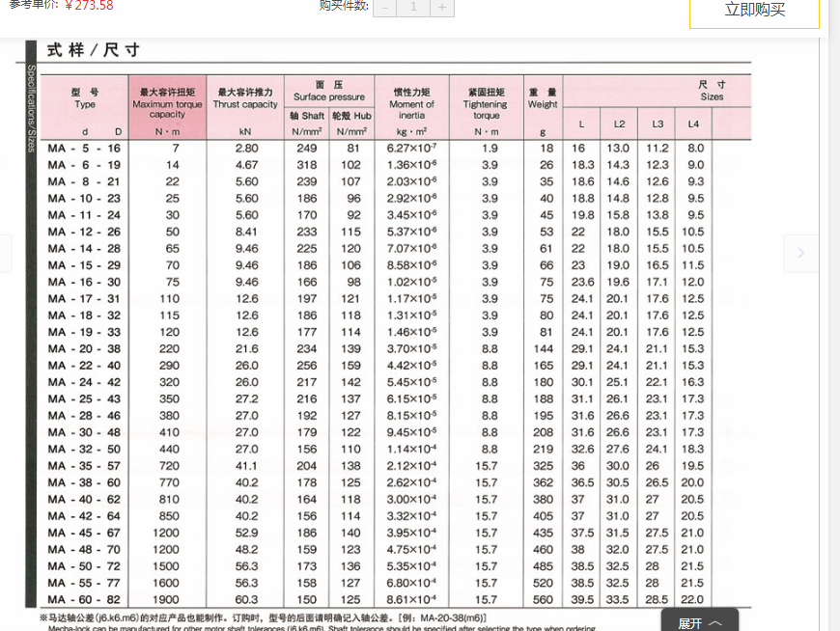The image size is (840, 631).
Task: Select row MA - 5 - 16
Action: coord(396,149)
